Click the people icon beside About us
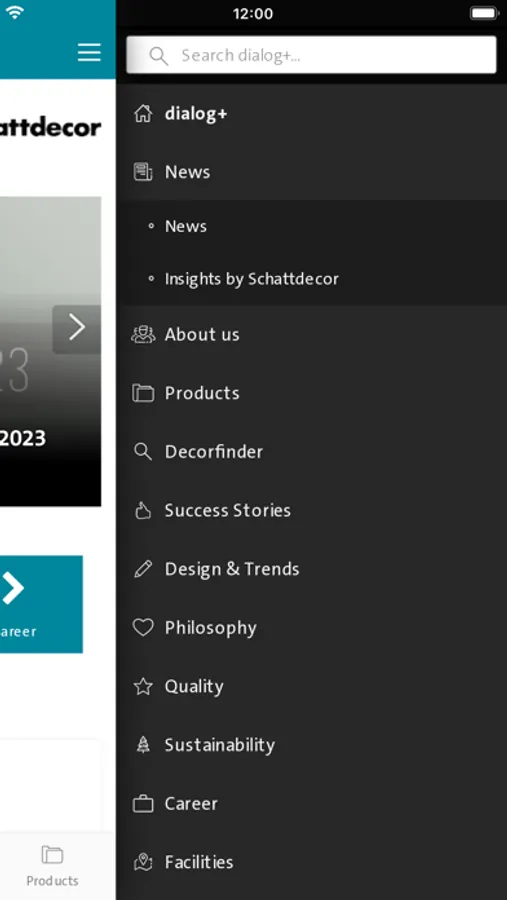This screenshot has width=507, height=900. pos(143,334)
